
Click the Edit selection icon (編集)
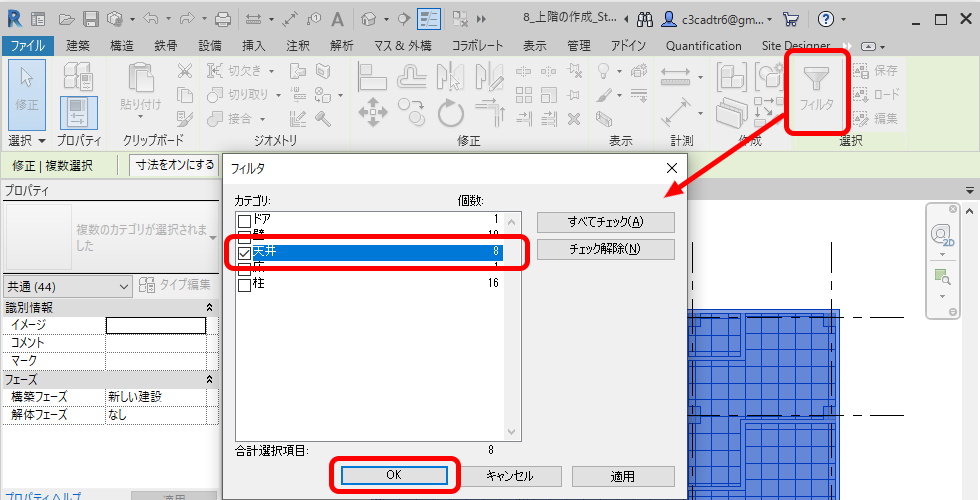click(876, 118)
